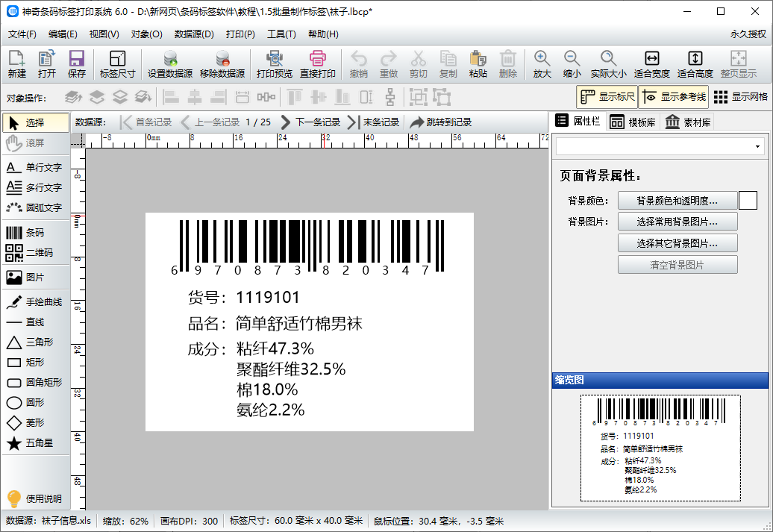Select the 多行文字 multi-line text tool

(34, 188)
